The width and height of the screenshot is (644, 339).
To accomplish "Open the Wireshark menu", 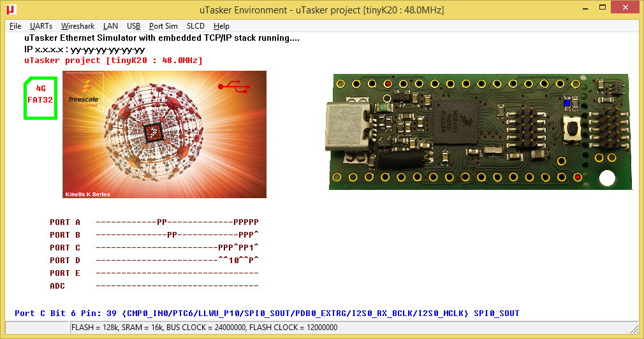I will [x=78, y=26].
